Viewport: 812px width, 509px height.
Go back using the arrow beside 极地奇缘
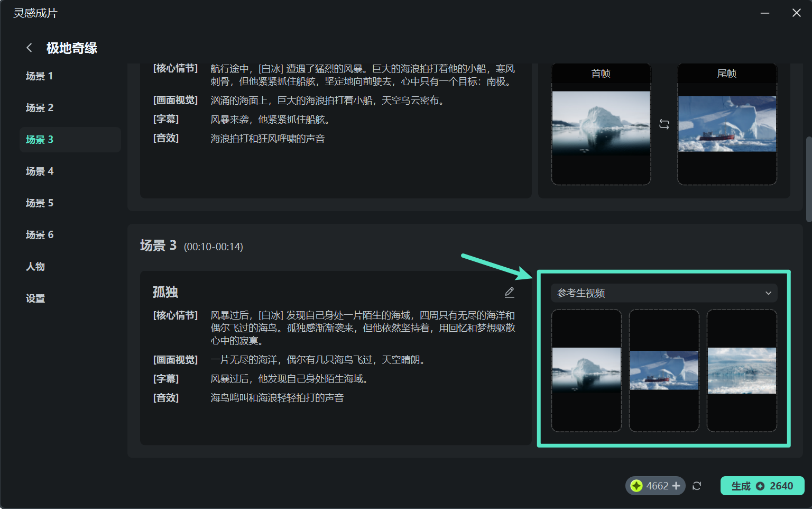point(29,48)
